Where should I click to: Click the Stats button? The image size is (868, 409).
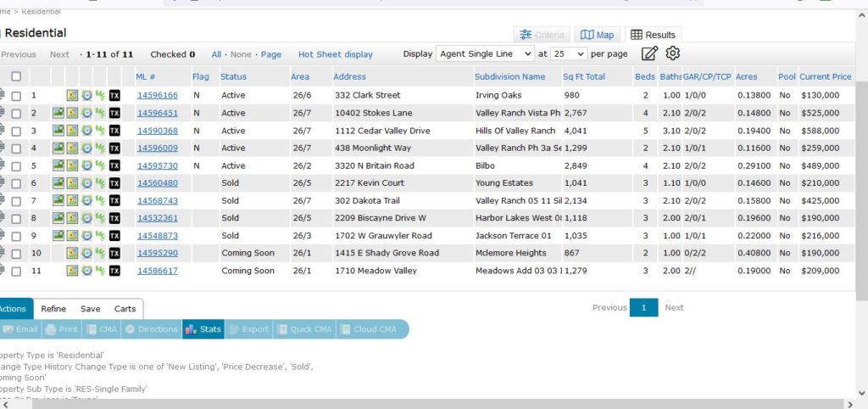click(203, 329)
